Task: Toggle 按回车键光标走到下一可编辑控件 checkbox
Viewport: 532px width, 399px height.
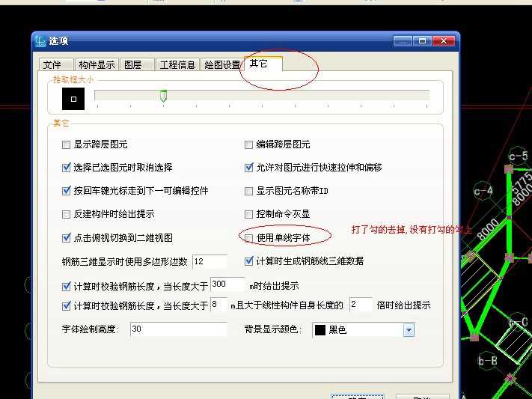Action: [x=66, y=191]
